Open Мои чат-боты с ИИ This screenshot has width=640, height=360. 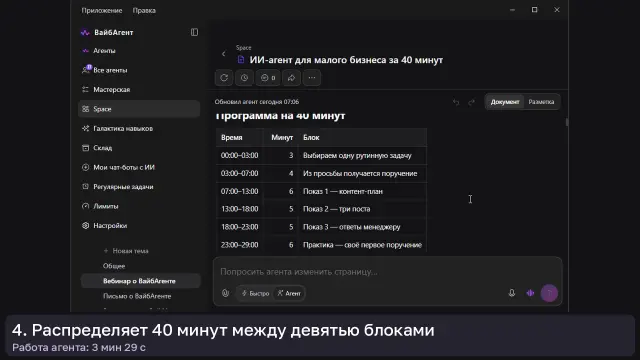124,167
